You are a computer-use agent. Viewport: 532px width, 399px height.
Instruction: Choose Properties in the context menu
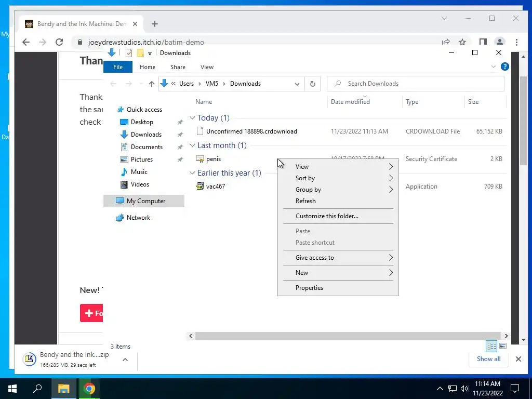pyautogui.click(x=338, y=288)
